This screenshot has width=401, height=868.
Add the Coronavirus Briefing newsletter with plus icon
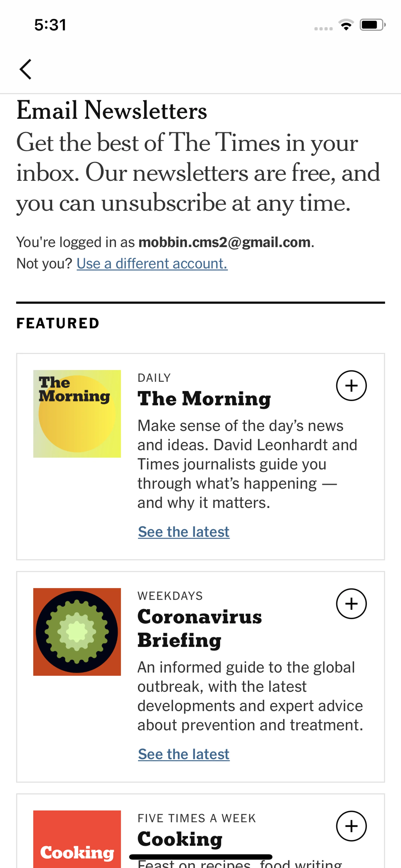[351, 603]
